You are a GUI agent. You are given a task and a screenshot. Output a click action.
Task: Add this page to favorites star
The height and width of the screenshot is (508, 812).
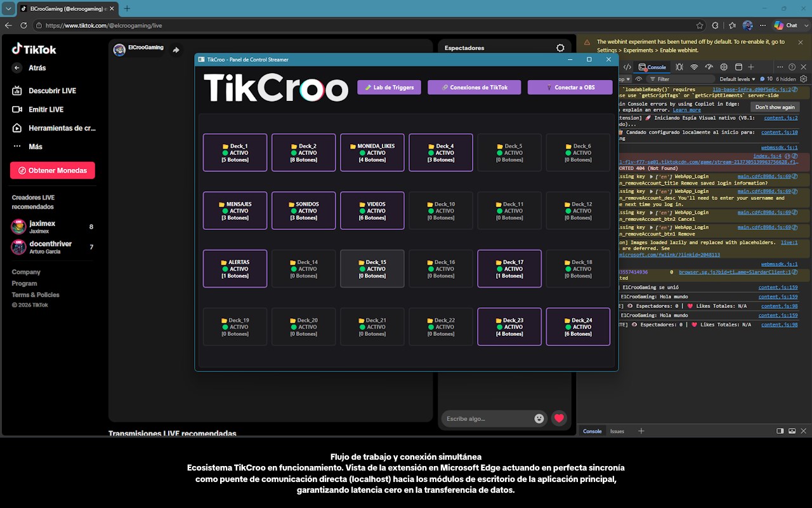tap(700, 25)
